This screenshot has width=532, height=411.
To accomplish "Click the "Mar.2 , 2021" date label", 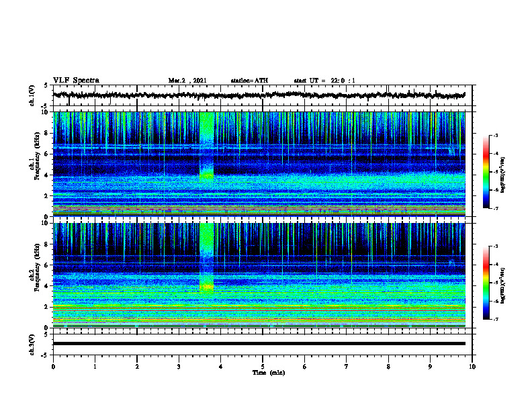I will [x=187, y=81].
